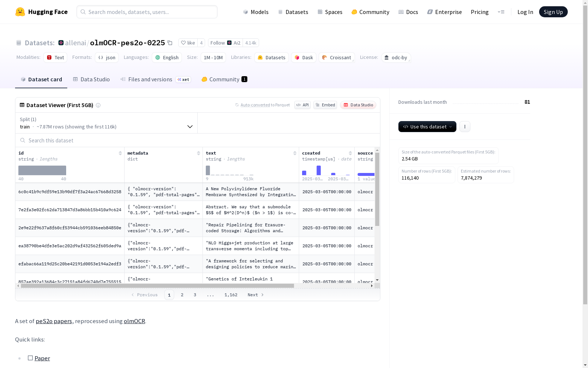
Task: Click the id length histogram bar
Action: pyautogui.click(x=42, y=170)
